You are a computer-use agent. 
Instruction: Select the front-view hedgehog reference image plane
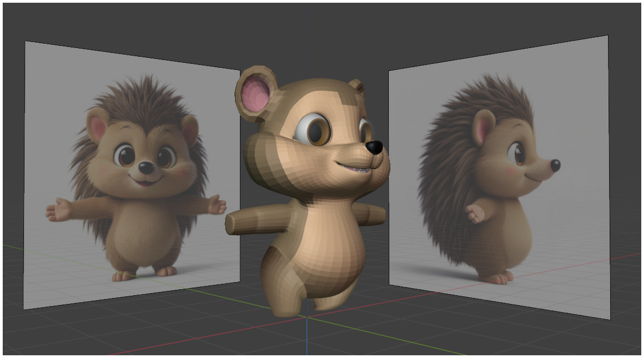click(x=131, y=175)
